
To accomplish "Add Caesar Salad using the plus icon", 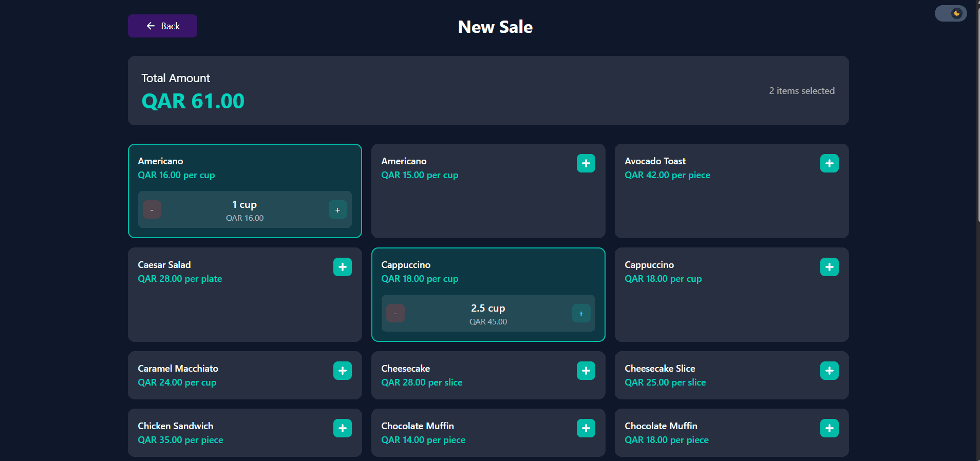I will click(343, 267).
